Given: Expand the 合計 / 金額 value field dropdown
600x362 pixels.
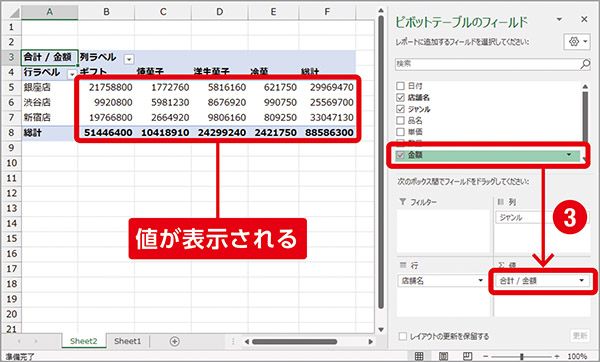Looking at the screenshot, I should (582, 280).
